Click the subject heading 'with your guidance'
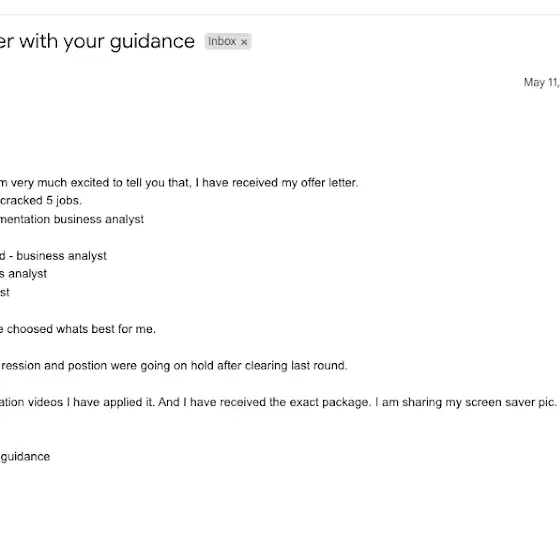The width and height of the screenshot is (560, 560). point(107,41)
